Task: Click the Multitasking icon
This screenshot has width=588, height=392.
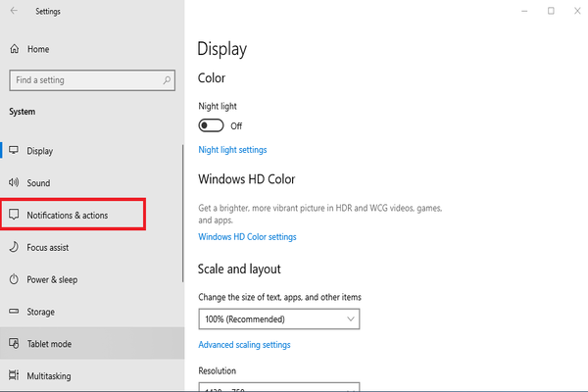Action: pyautogui.click(x=14, y=375)
